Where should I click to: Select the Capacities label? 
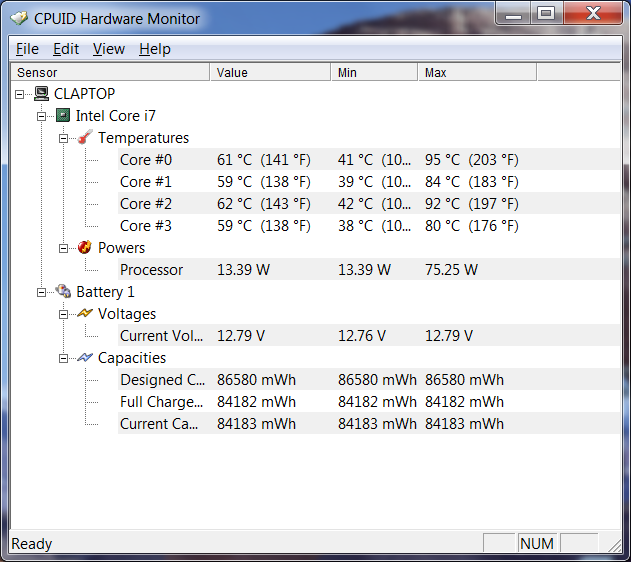click(x=132, y=358)
